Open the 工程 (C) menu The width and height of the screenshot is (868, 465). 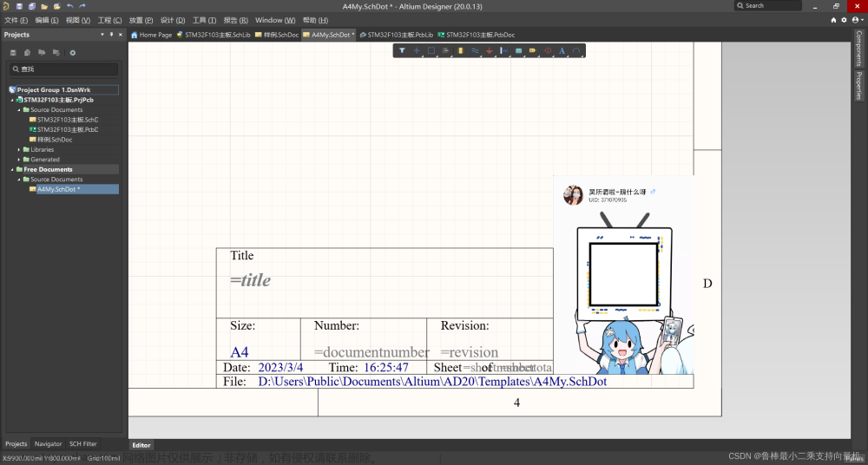pos(109,20)
